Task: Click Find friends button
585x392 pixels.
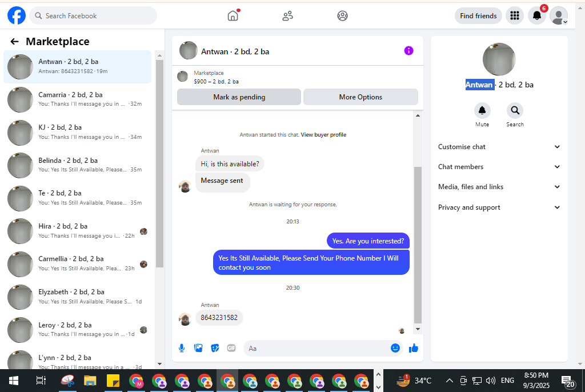Action: click(478, 15)
